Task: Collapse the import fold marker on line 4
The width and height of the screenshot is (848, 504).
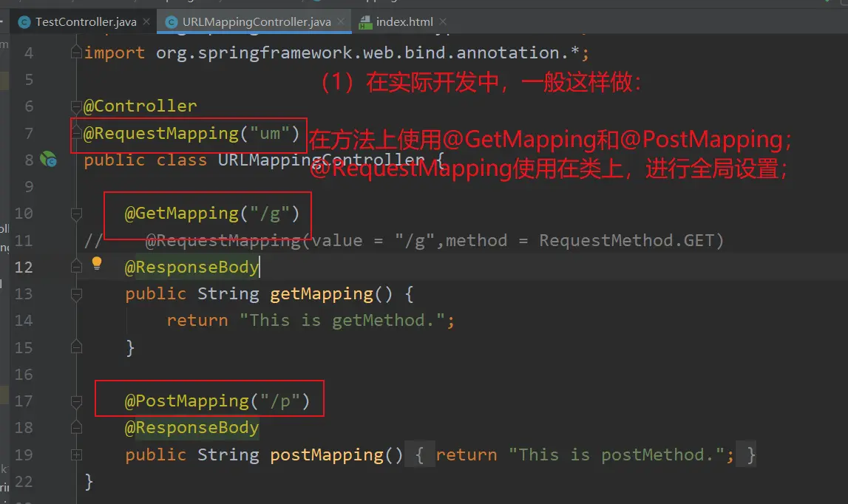Action: pyautogui.click(x=76, y=52)
